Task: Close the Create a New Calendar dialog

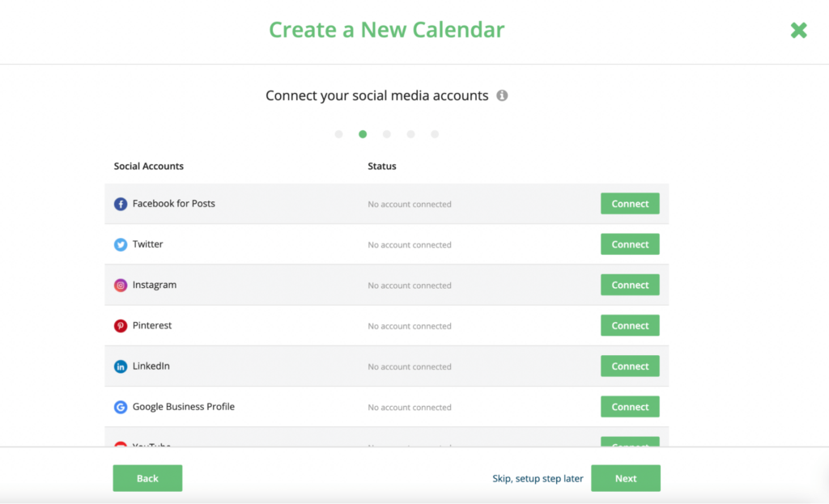Action: (798, 30)
